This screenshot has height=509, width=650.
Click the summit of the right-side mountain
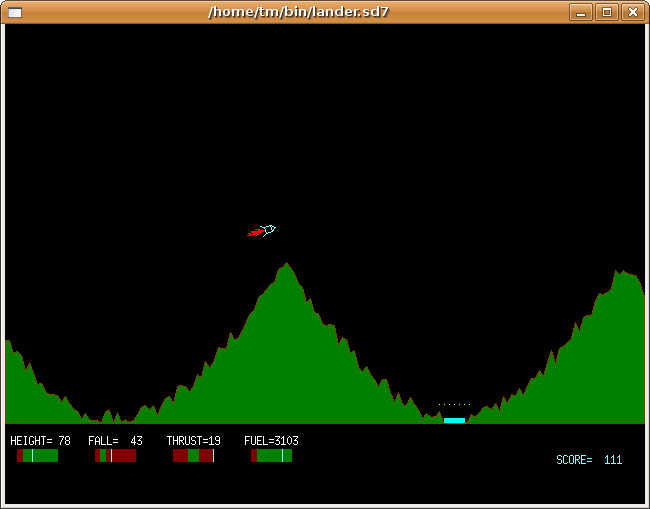[623, 272]
